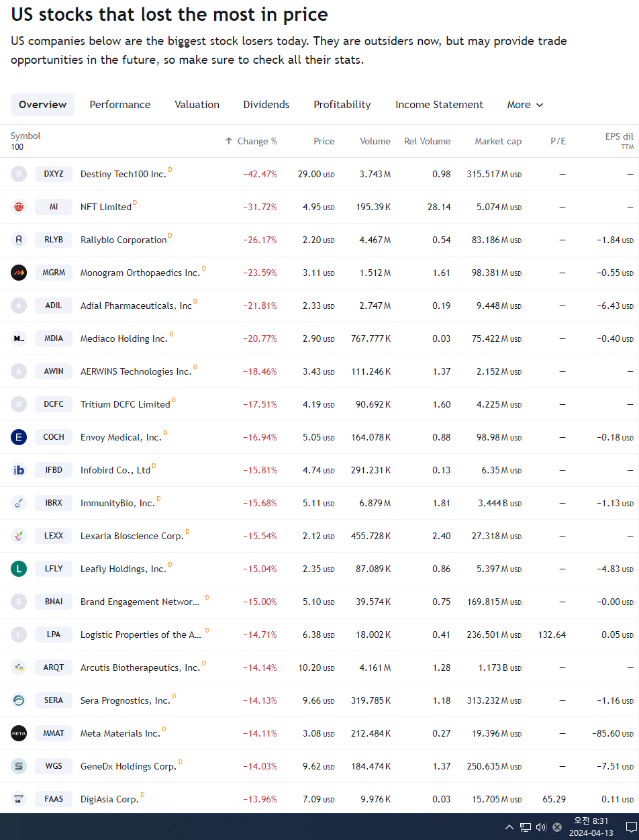Sort by the Price column header
The image size is (639, 840).
point(324,141)
